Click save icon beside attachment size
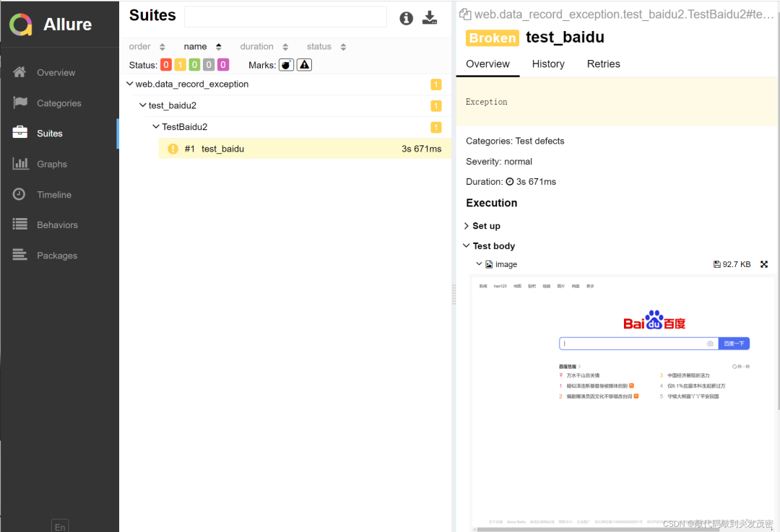The height and width of the screenshot is (532, 780). pyautogui.click(x=717, y=264)
